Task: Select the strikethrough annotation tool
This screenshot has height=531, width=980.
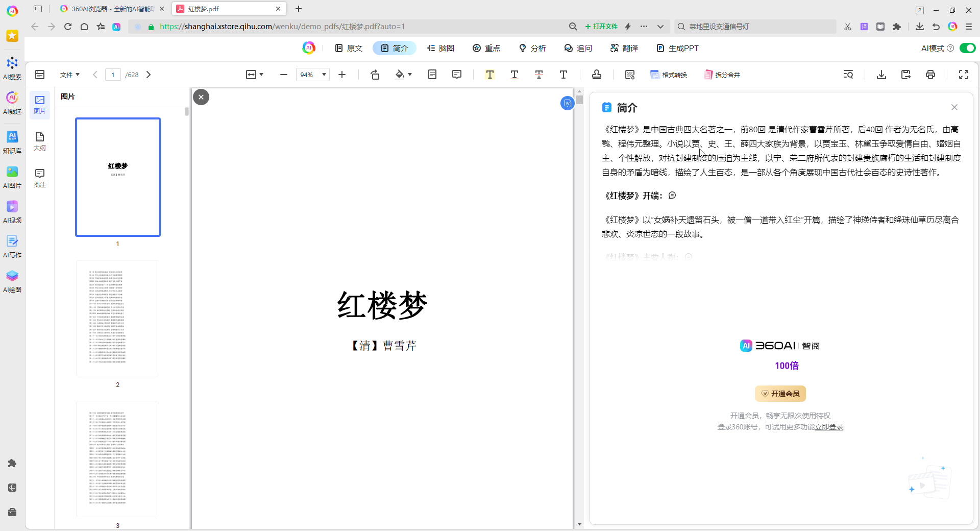Action: (538, 75)
